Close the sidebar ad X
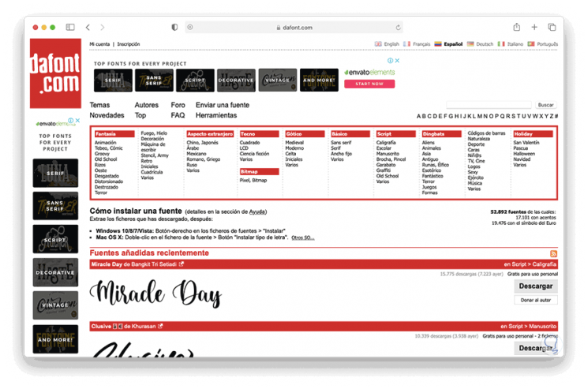This screenshot has width=588, height=389. (77, 120)
